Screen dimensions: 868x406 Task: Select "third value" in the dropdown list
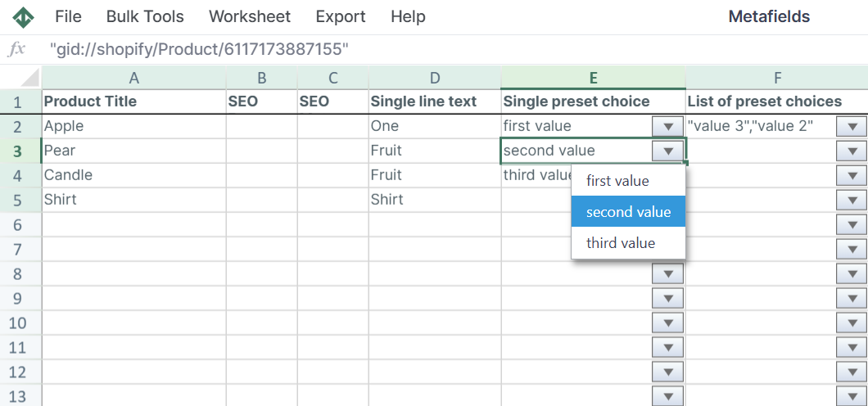coord(621,243)
